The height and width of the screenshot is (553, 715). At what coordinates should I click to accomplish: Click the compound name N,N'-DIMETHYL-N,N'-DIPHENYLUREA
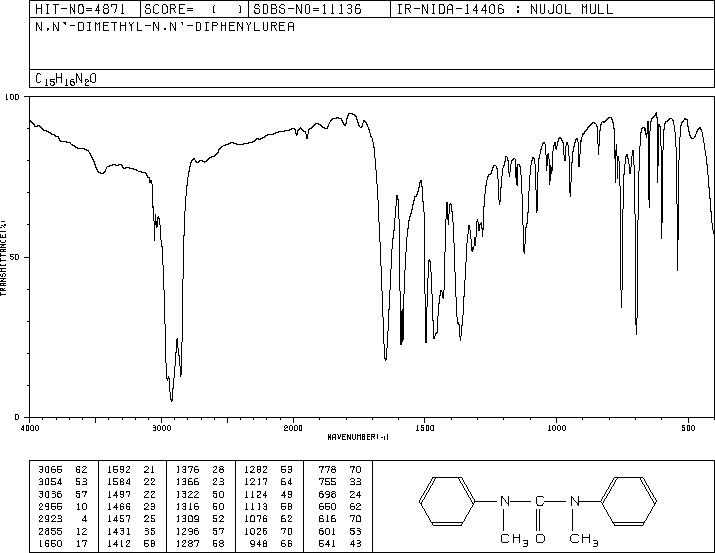coord(165,27)
